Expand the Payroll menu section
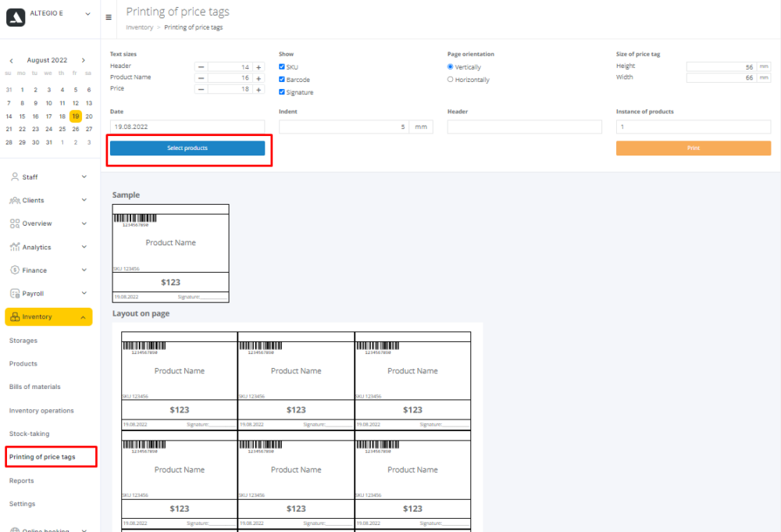Image resolution: width=781 pixels, height=532 pixels. coord(84,294)
